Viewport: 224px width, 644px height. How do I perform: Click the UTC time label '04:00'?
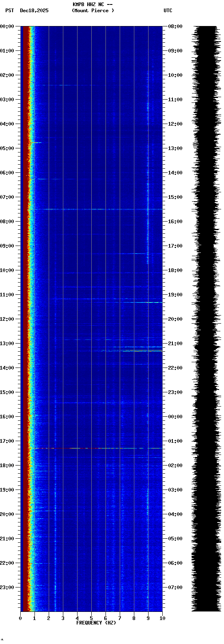[x=175, y=514]
